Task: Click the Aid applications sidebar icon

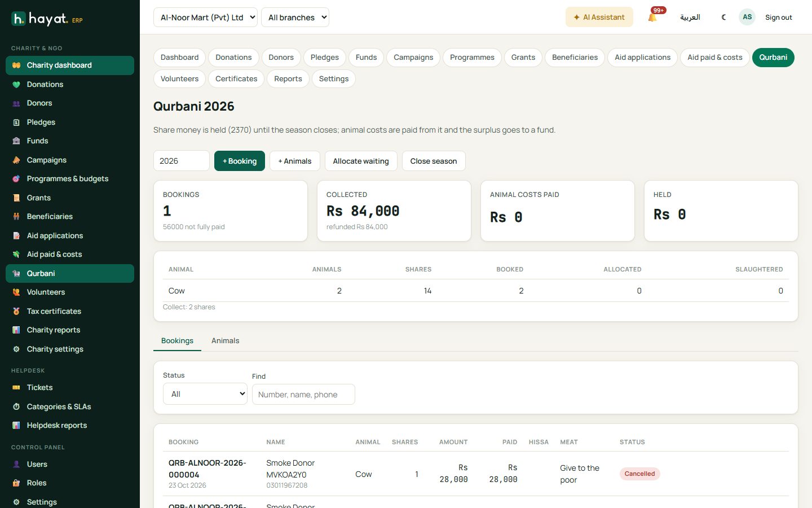Action: point(16,235)
